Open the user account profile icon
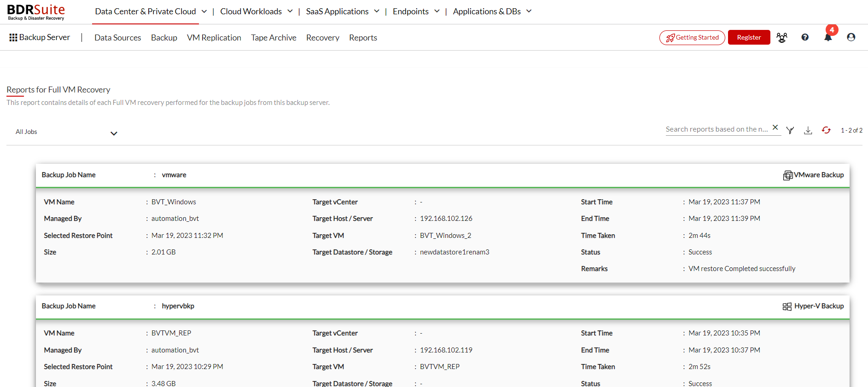The height and width of the screenshot is (387, 868). [x=851, y=37]
